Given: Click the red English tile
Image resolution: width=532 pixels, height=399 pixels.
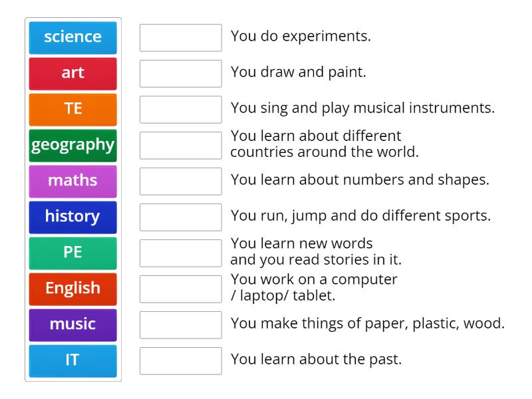Looking at the screenshot, I should click(x=72, y=289).
